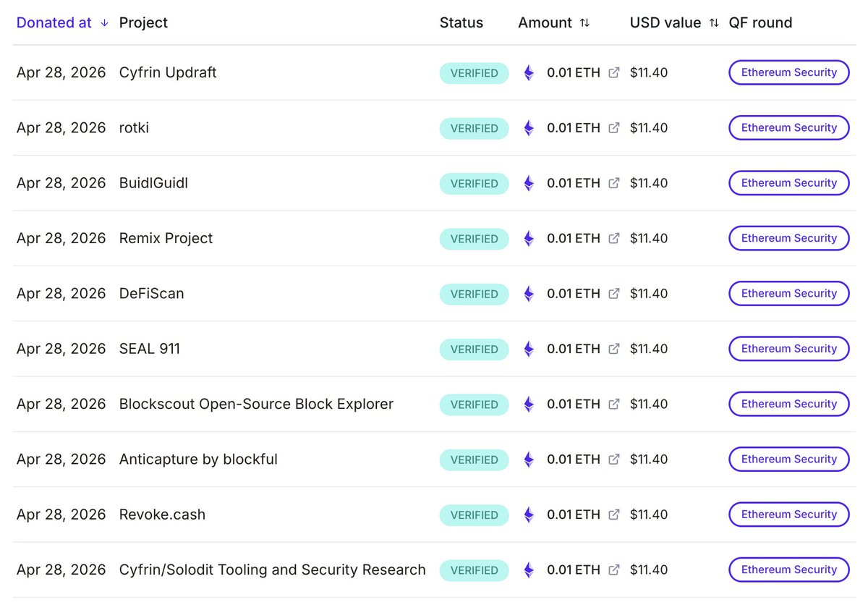Click 0.01 ETH amount in Blockscout row
The width and height of the screenshot is (868, 605).
tap(574, 404)
